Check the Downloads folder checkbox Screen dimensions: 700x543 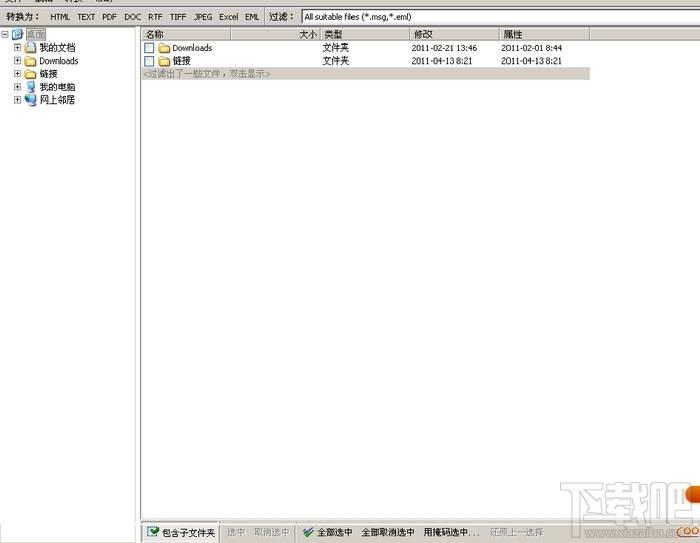(x=149, y=48)
